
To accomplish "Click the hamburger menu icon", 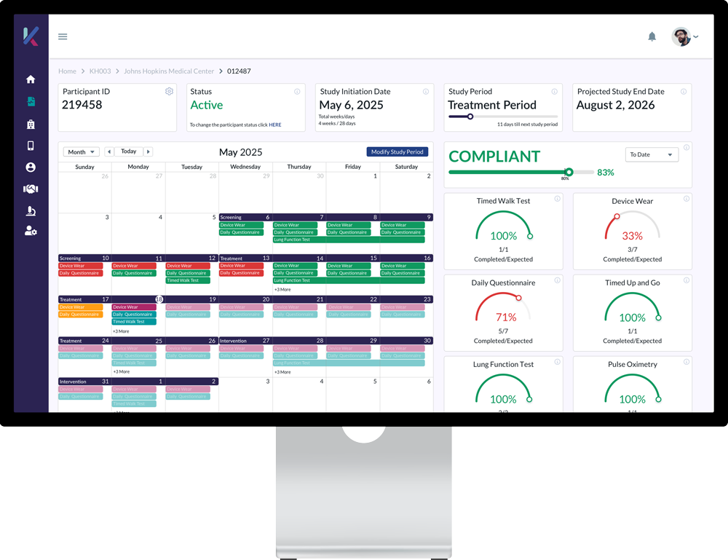I will [63, 36].
